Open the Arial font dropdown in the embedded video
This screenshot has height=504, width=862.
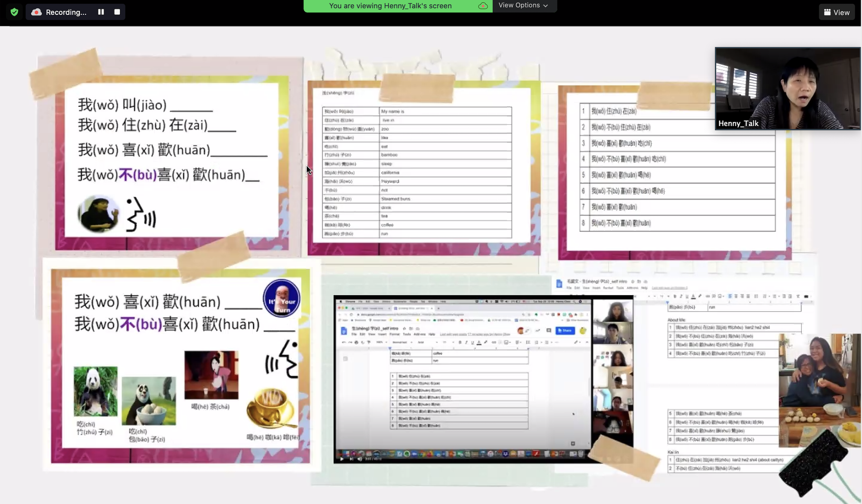point(427,342)
